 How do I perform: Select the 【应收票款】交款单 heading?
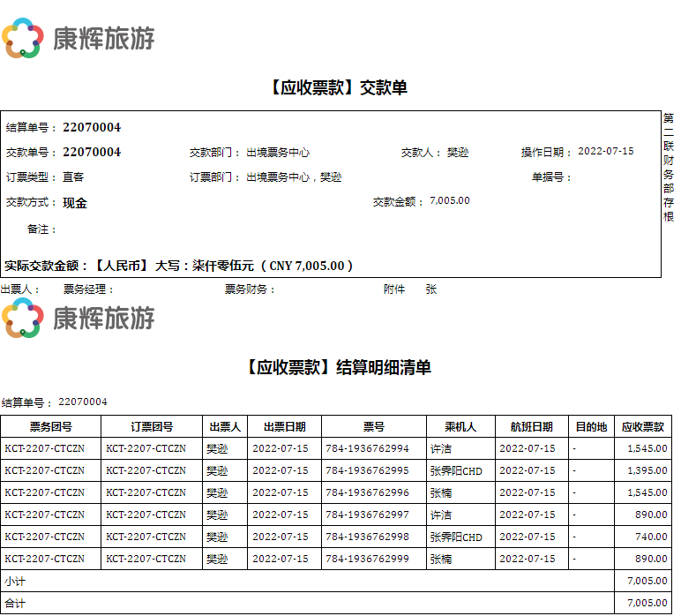[339, 87]
